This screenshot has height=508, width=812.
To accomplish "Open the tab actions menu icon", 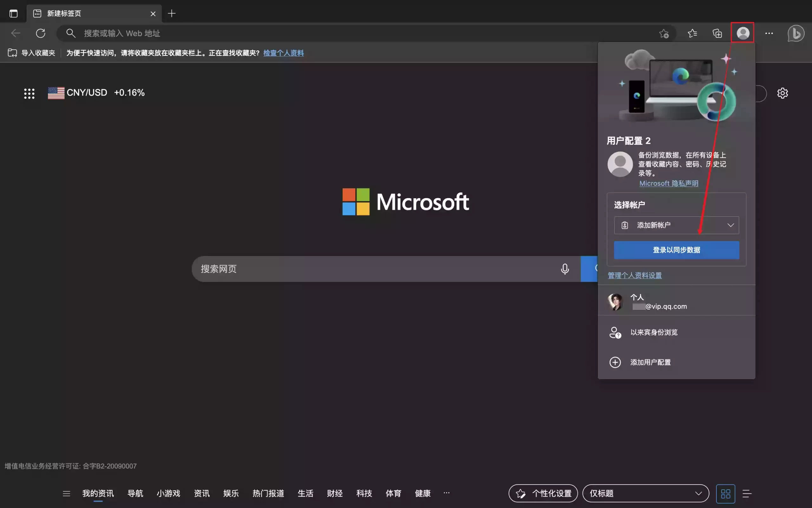I will 13,13.
